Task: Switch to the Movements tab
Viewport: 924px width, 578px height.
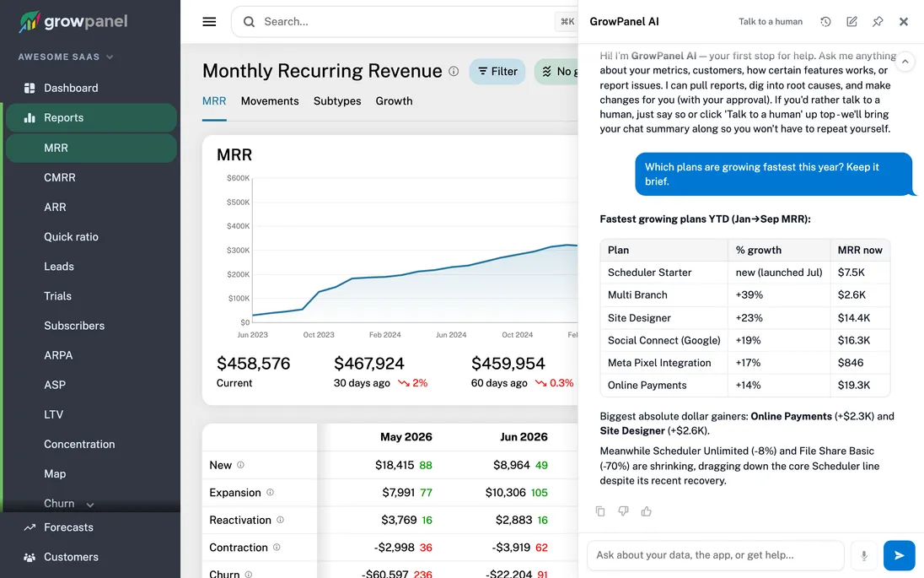Action: [x=270, y=101]
